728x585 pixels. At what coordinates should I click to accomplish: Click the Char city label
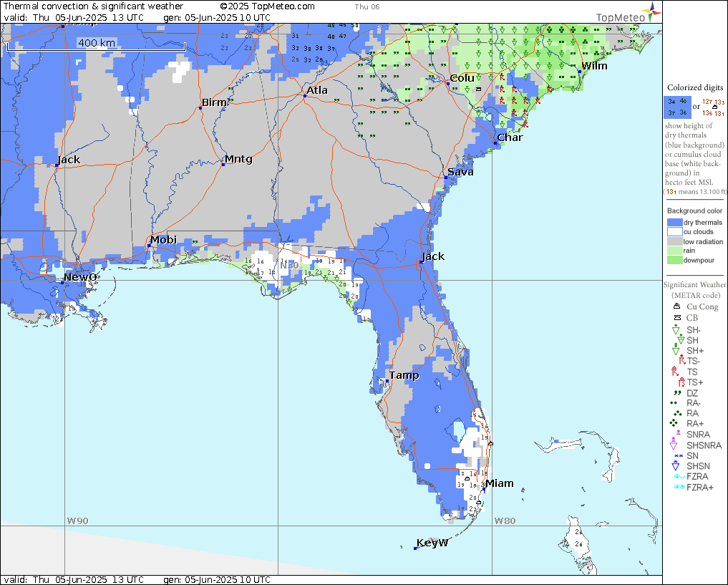point(510,137)
